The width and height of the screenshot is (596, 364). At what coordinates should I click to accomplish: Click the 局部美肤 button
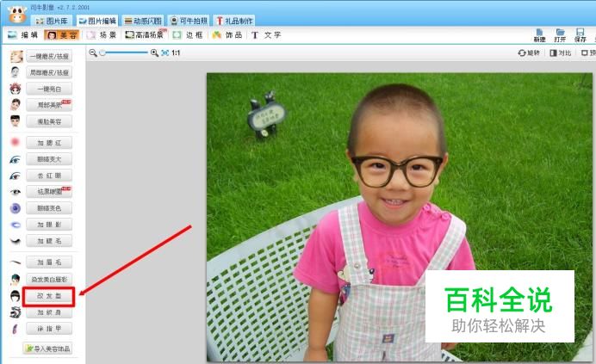[x=49, y=105]
